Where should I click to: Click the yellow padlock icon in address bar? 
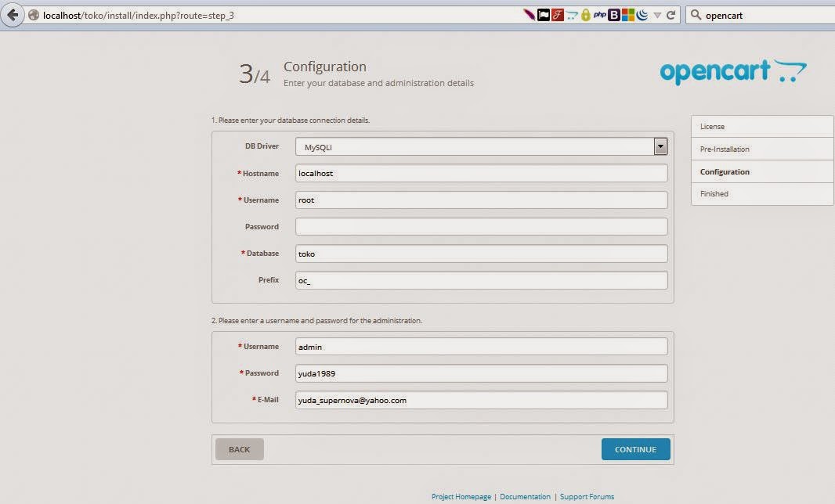click(x=586, y=15)
